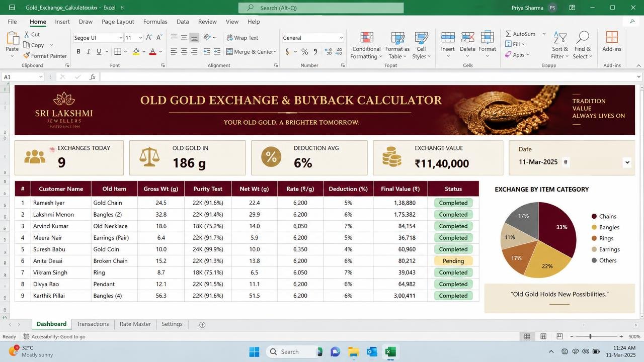Click the Search (Alt+Q) box in title bar
Image resolution: width=644 pixels, height=362 pixels.
321,8
